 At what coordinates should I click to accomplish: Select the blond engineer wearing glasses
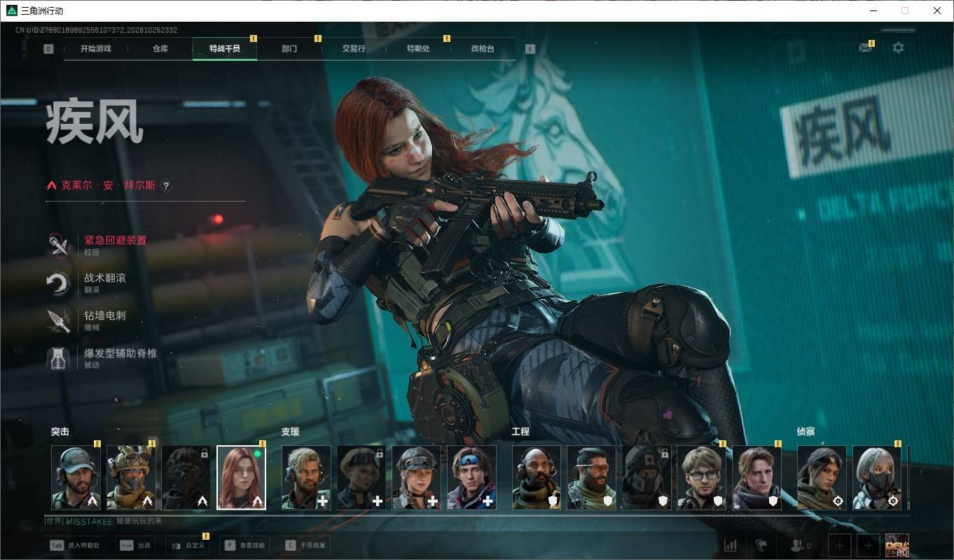tap(701, 477)
